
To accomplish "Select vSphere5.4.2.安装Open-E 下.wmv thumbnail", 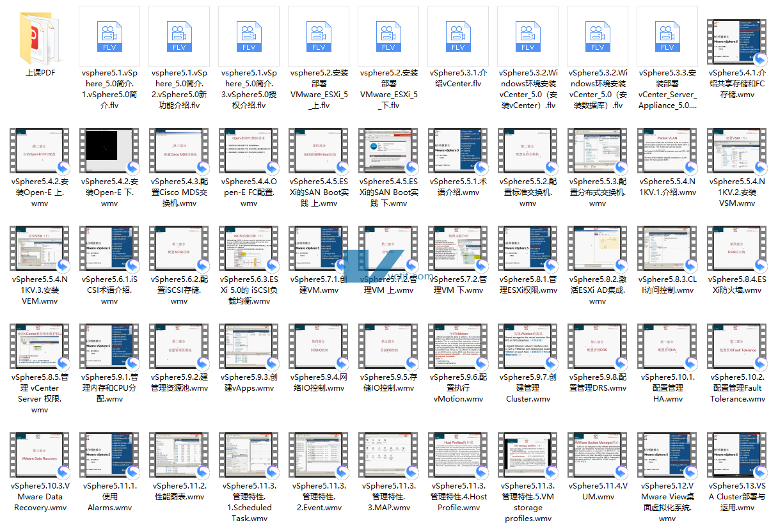I will (x=109, y=151).
